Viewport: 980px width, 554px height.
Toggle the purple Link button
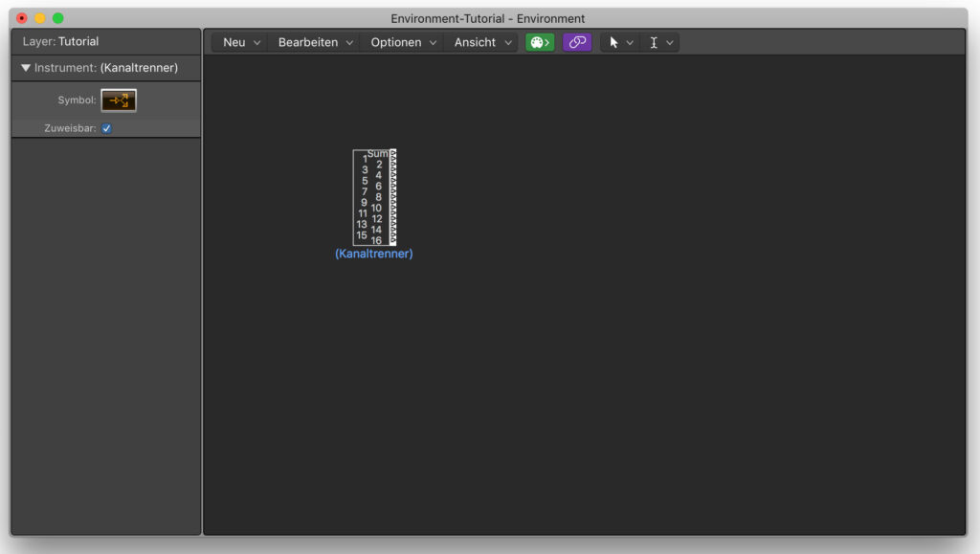coord(577,42)
